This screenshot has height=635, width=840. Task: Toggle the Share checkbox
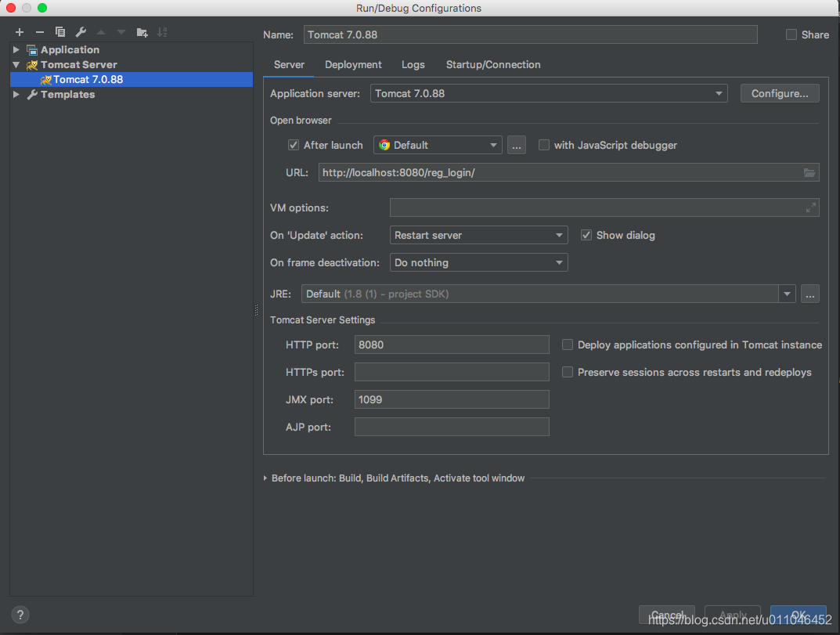791,34
